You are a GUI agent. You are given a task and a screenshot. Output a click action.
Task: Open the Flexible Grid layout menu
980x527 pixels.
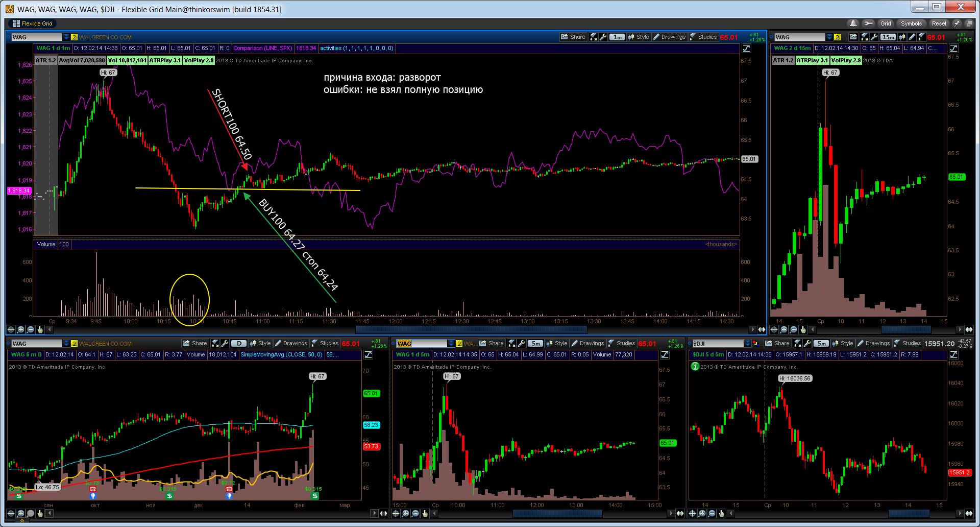coord(33,23)
